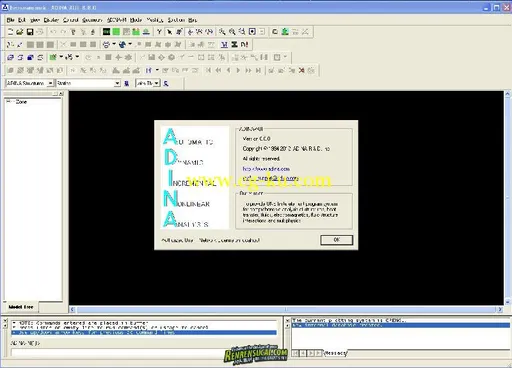Click the black mesh plot icon
The image size is (512, 368).
click(x=106, y=32)
